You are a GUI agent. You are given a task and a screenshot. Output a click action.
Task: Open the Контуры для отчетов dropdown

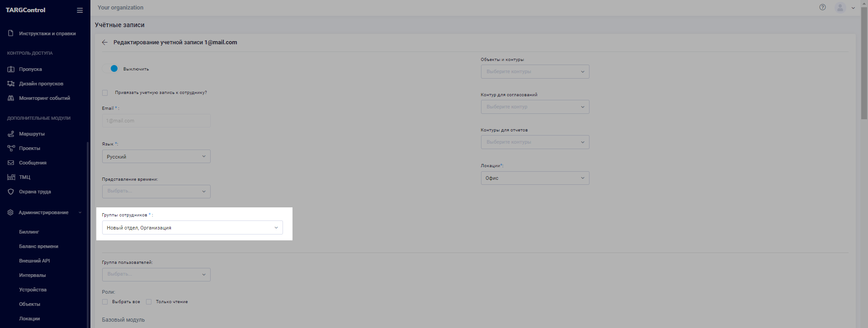point(535,142)
